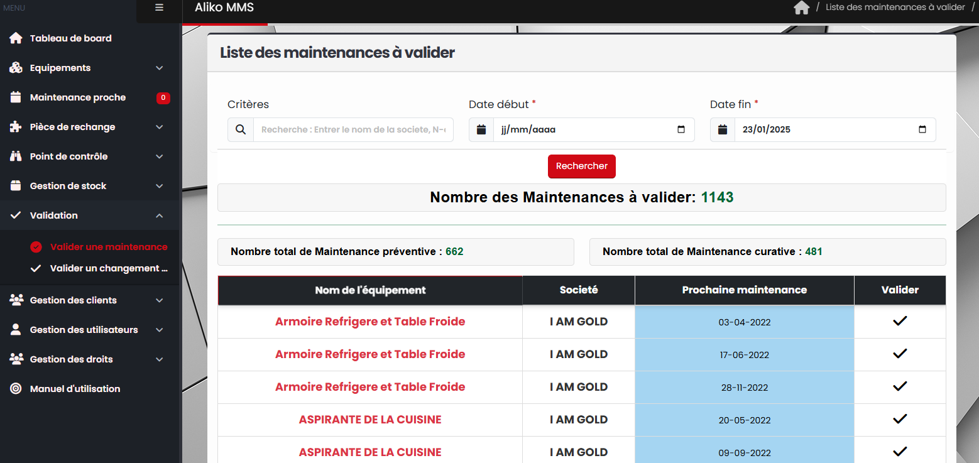The width and height of the screenshot is (979, 463).
Task: Click the hamburger menu toggle icon
Action: click(x=159, y=8)
